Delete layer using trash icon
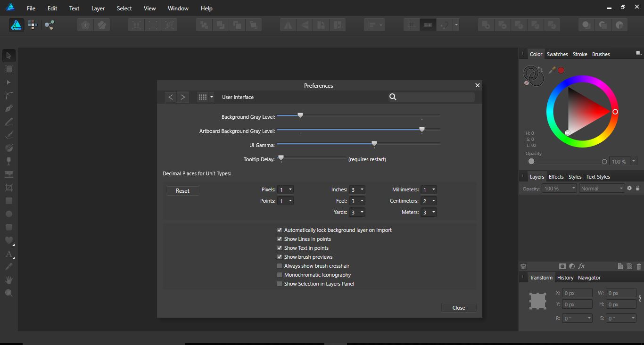This screenshot has height=345, width=644. point(639,266)
